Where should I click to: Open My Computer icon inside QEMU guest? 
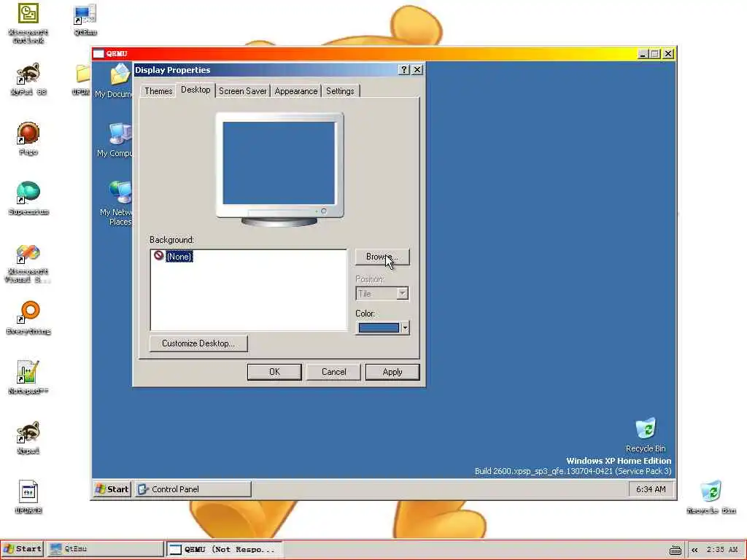click(120, 134)
